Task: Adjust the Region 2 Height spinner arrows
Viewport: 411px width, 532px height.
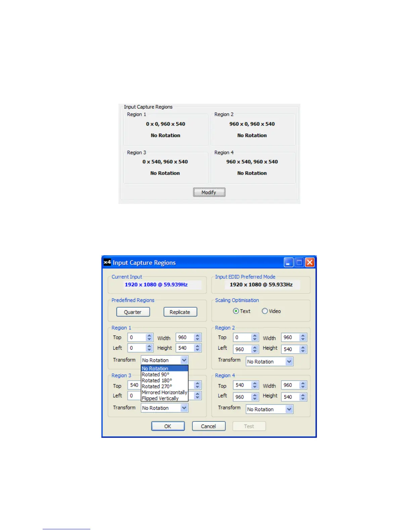Action: (x=303, y=349)
